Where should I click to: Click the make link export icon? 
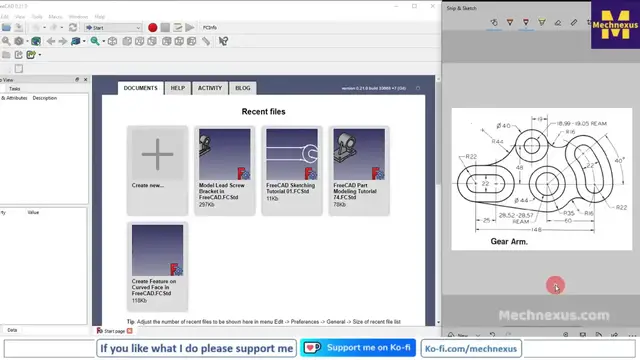pyautogui.click(x=18, y=55)
